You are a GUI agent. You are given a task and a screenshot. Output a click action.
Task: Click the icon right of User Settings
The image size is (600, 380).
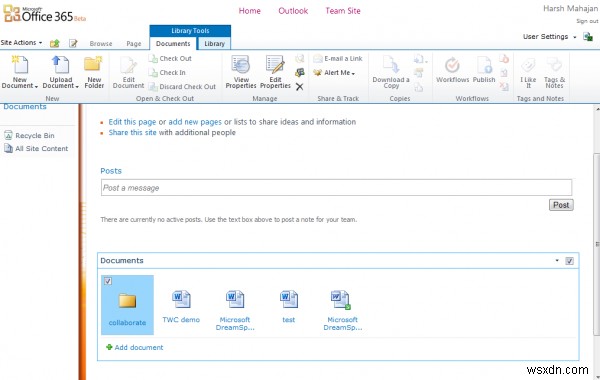pyautogui.click(x=588, y=37)
